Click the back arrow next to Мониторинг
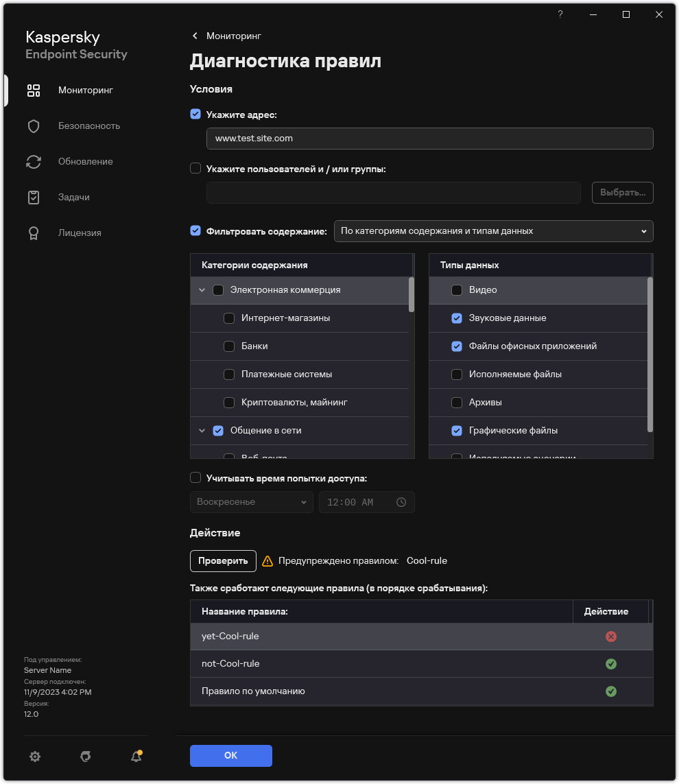Viewport: 679px width, 784px height. [195, 36]
